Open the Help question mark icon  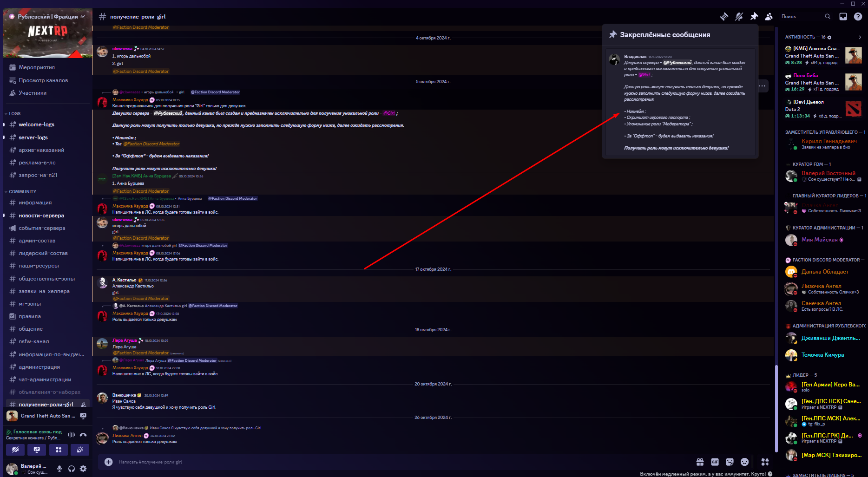pyautogui.click(x=858, y=17)
